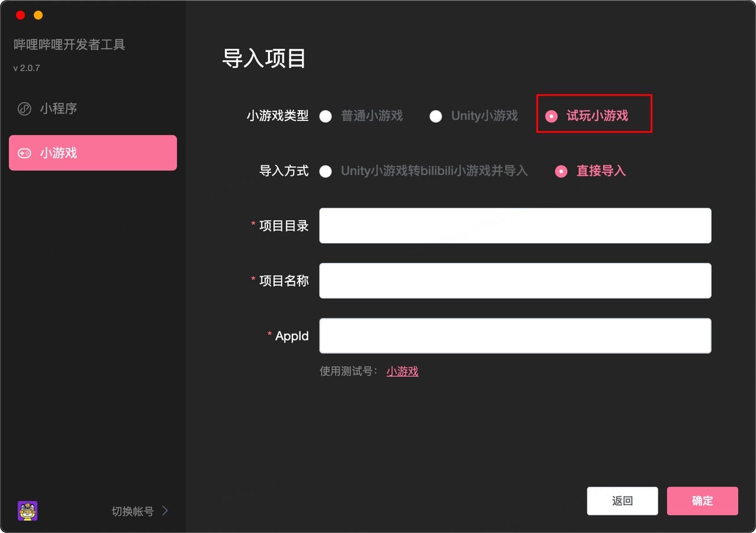
Task: Select the 试玩小游戏 radio option
Action: [552, 116]
